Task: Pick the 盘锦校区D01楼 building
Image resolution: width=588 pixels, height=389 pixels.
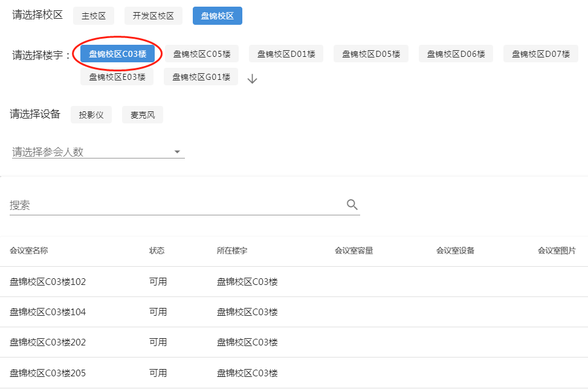Action: point(286,54)
